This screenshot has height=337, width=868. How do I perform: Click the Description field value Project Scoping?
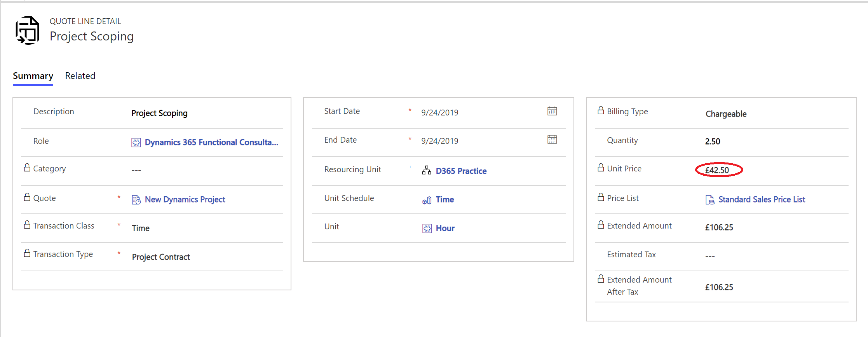click(x=159, y=113)
